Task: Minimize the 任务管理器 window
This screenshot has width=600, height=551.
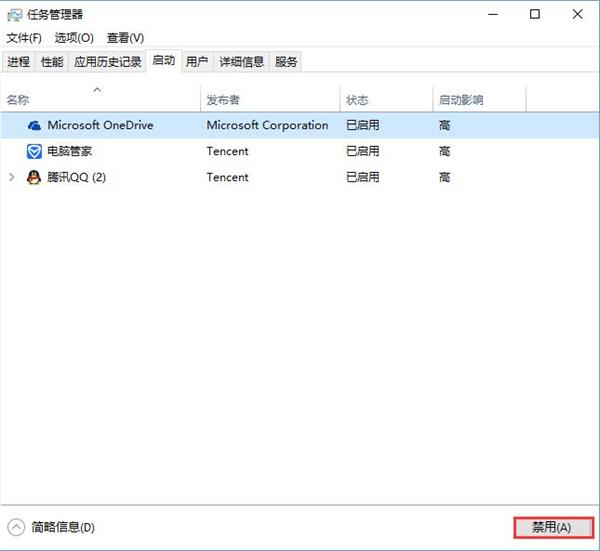Action: [x=493, y=15]
